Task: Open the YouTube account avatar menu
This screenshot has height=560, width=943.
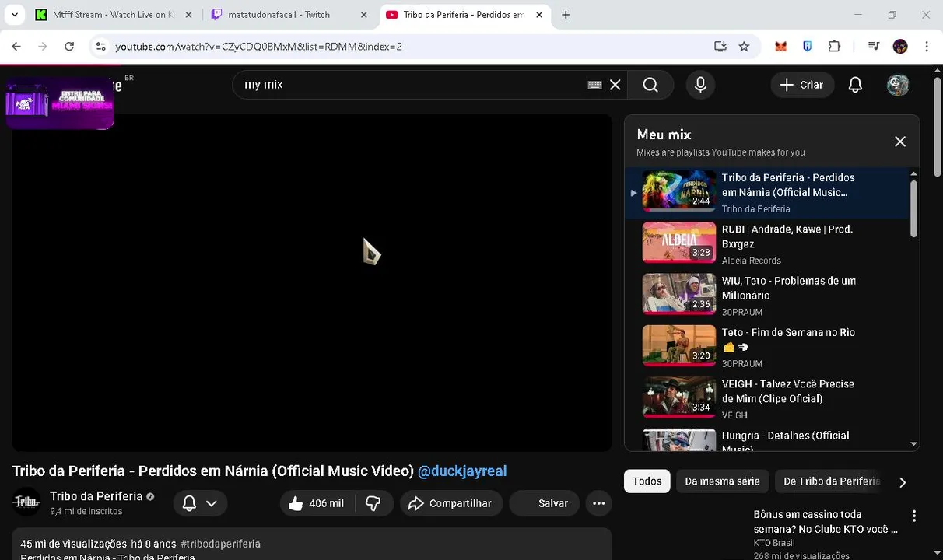Action: [x=898, y=85]
